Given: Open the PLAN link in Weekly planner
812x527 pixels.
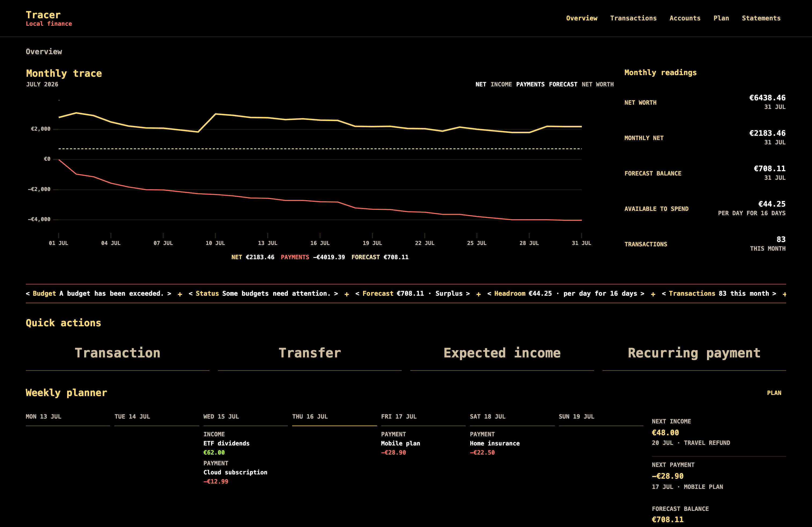Looking at the screenshot, I should (774, 393).
